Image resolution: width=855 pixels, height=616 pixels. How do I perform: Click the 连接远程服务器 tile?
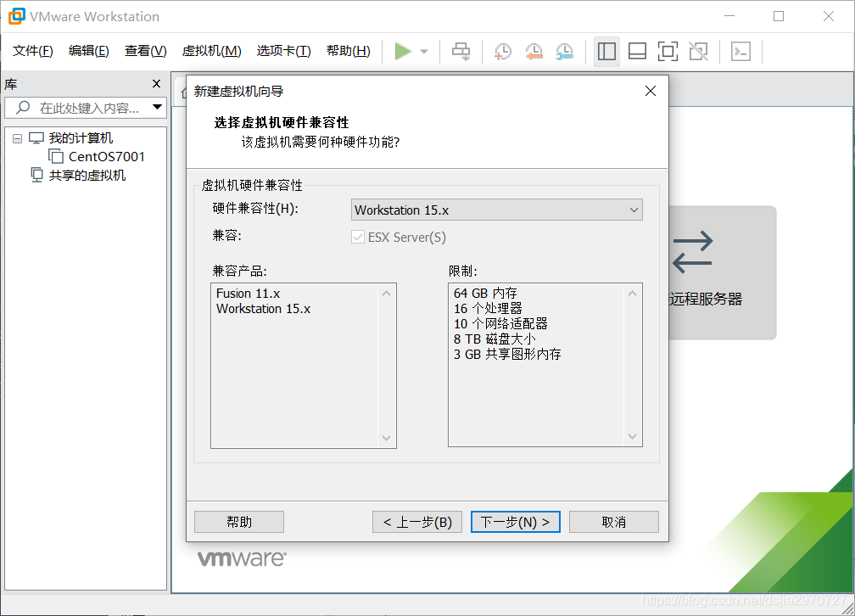point(722,273)
